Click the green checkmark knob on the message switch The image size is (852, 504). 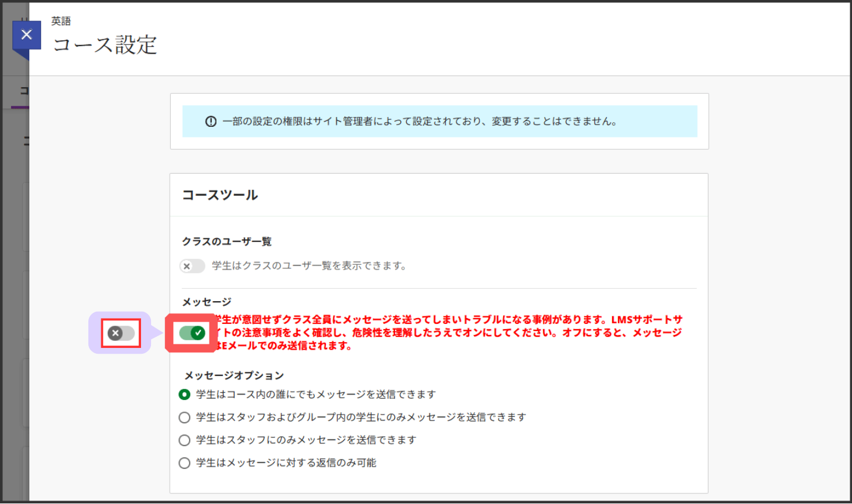pos(199,333)
